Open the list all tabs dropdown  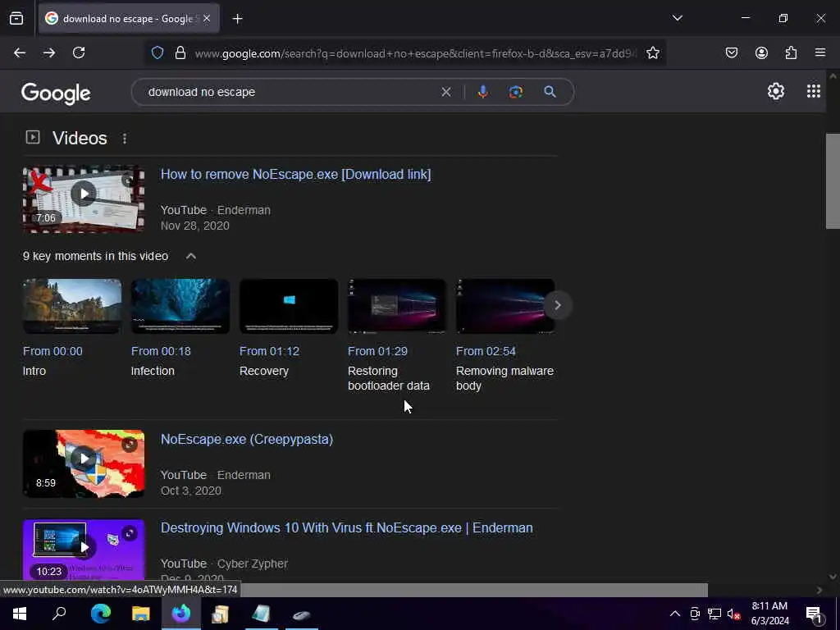[677, 18]
